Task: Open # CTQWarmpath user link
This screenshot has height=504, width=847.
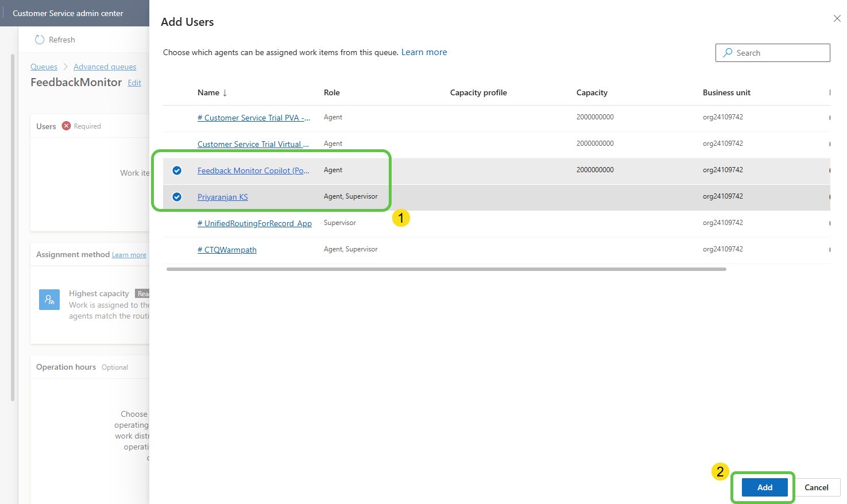Action: click(x=227, y=250)
